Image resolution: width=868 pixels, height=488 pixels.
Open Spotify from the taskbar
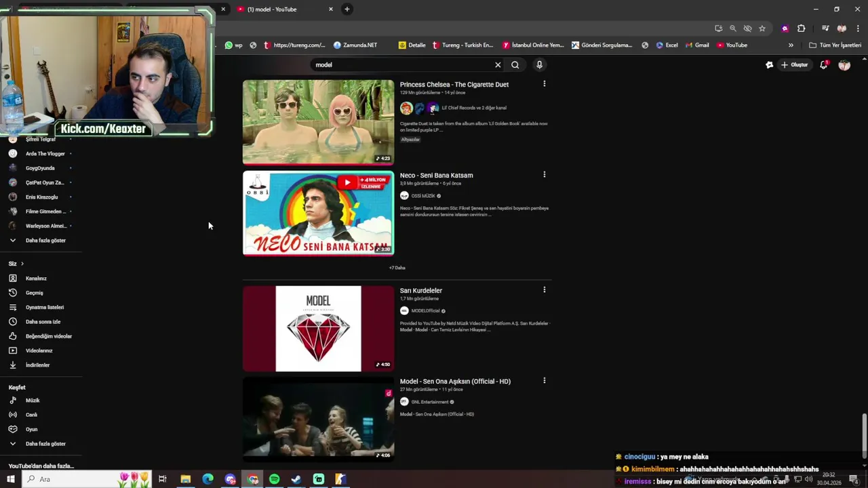tap(274, 479)
